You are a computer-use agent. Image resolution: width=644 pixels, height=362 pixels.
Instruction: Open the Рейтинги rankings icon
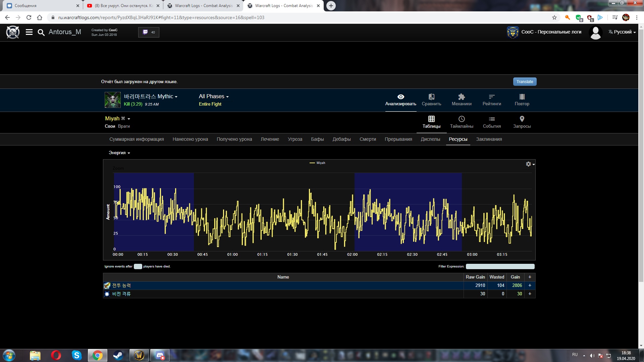[x=492, y=97]
